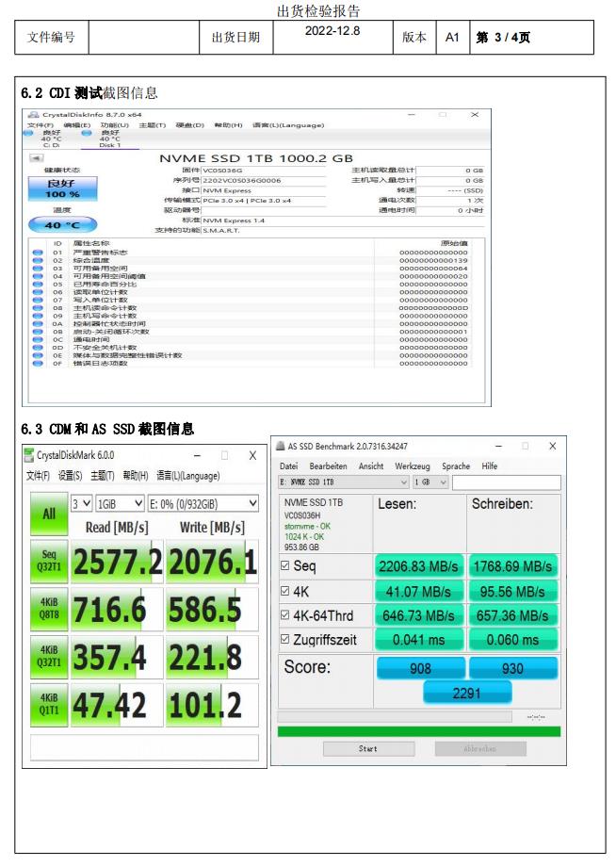Open the E: NVME SSD 1TB drive selector

point(344,482)
